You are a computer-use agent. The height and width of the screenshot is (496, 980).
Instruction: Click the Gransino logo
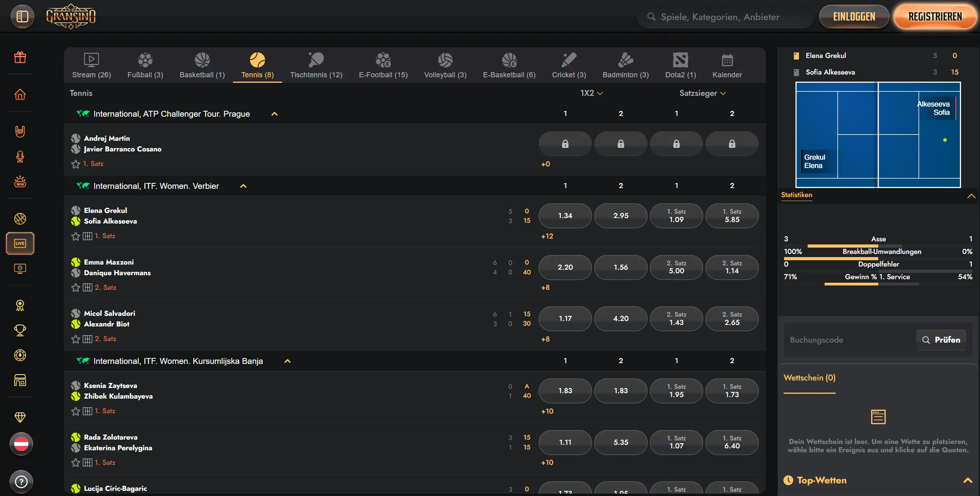click(x=71, y=17)
